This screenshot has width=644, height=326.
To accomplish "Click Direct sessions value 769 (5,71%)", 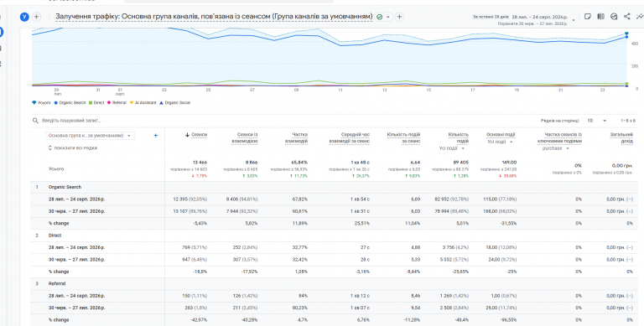I will 195,247.
